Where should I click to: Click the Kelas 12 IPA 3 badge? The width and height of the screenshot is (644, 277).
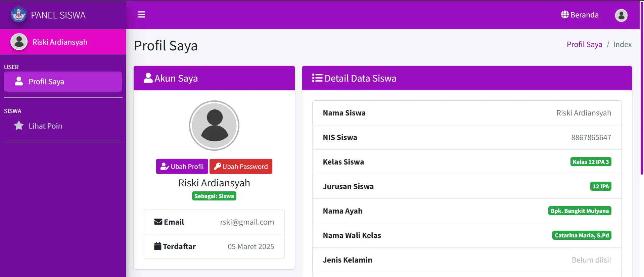pos(591,162)
